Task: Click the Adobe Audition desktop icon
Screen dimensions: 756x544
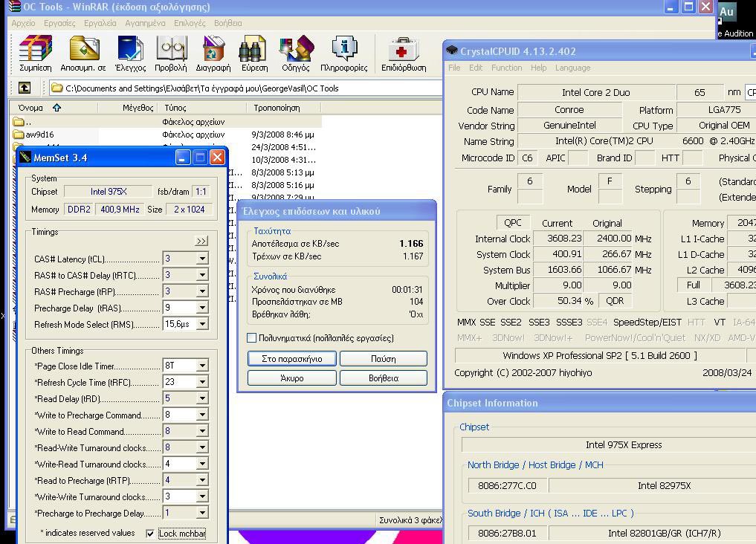Action: point(726,12)
